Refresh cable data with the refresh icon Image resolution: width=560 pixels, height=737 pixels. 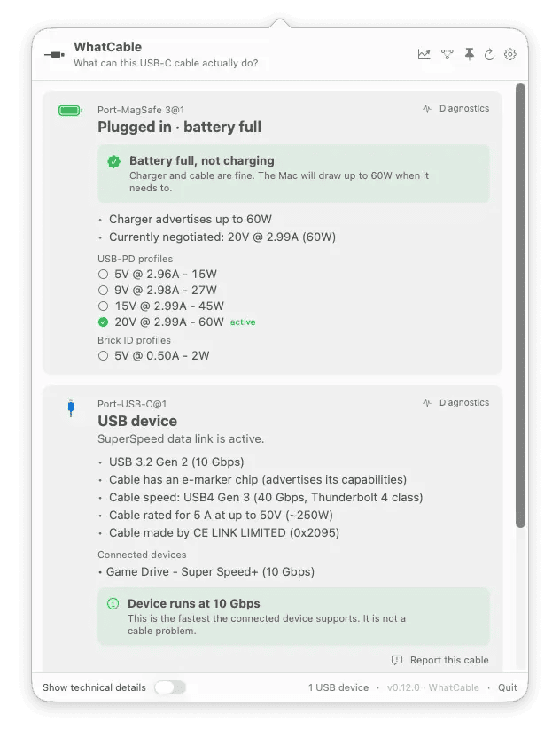tap(489, 55)
